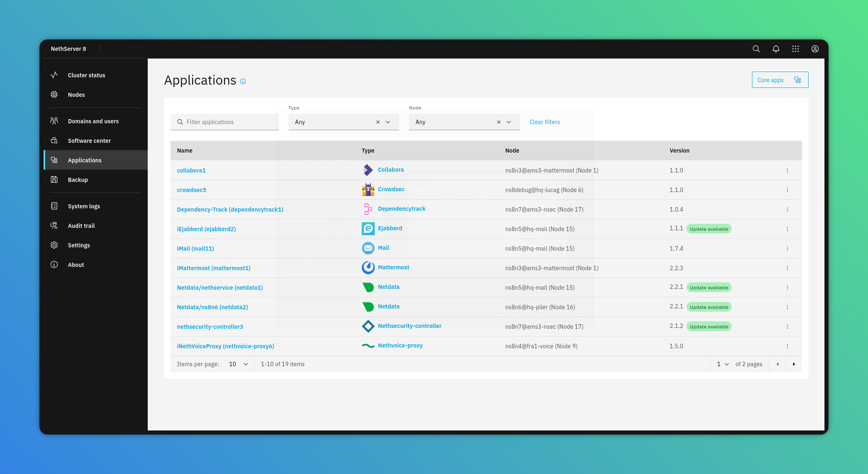Image resolution: width=868 pixels, height=474 pixels.
Task: Open the user account icon
Action: click(815, 49)
